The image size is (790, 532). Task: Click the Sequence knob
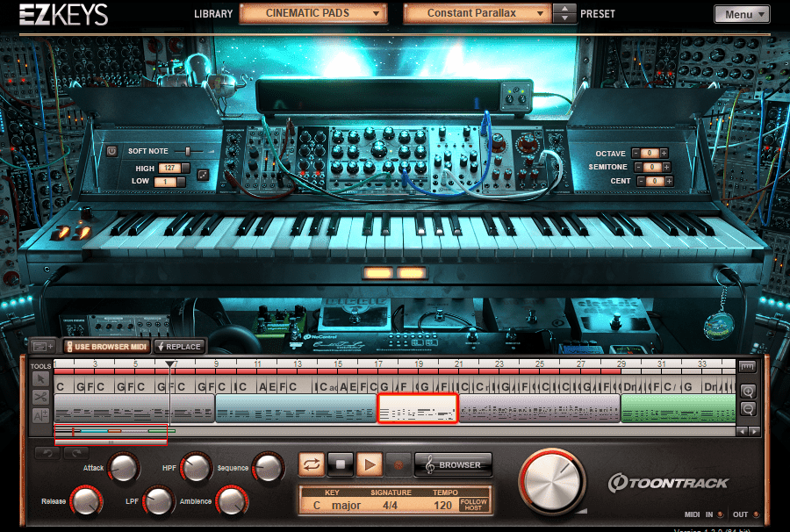click(268, 468)
